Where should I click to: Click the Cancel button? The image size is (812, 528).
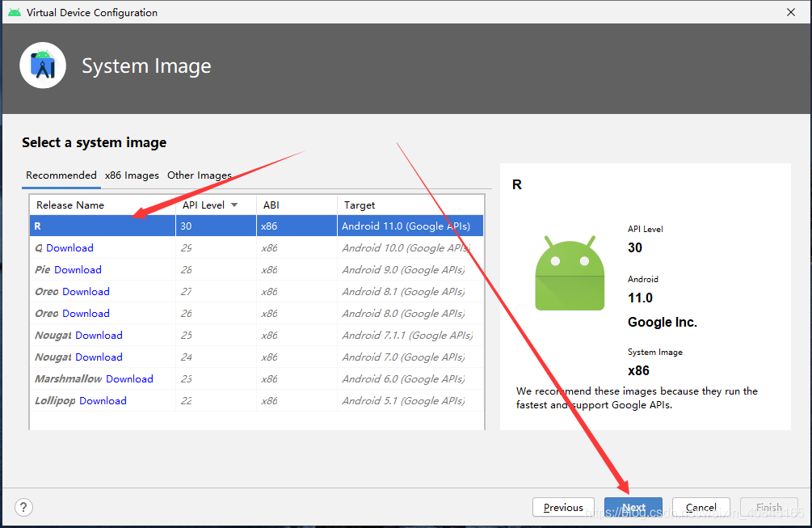701,507
